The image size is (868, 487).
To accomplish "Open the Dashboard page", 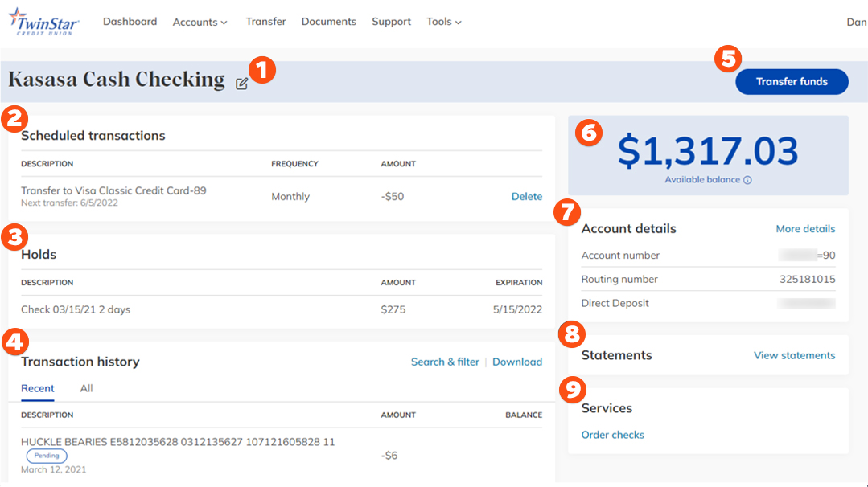I will pos(130,22).
